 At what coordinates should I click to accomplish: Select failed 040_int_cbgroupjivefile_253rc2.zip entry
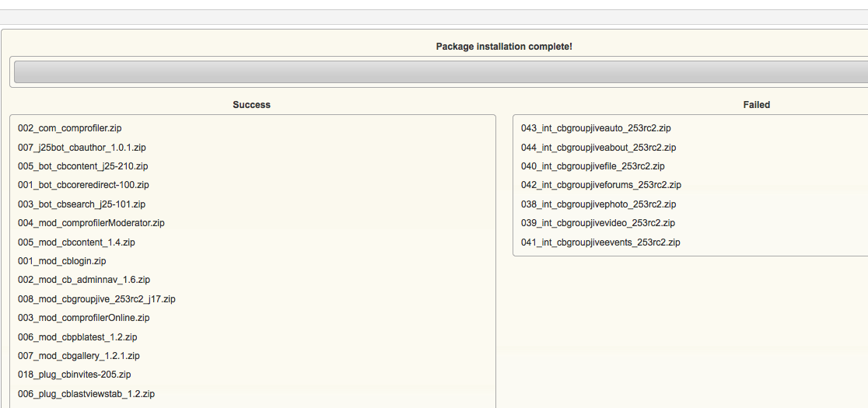coord(593,166)
